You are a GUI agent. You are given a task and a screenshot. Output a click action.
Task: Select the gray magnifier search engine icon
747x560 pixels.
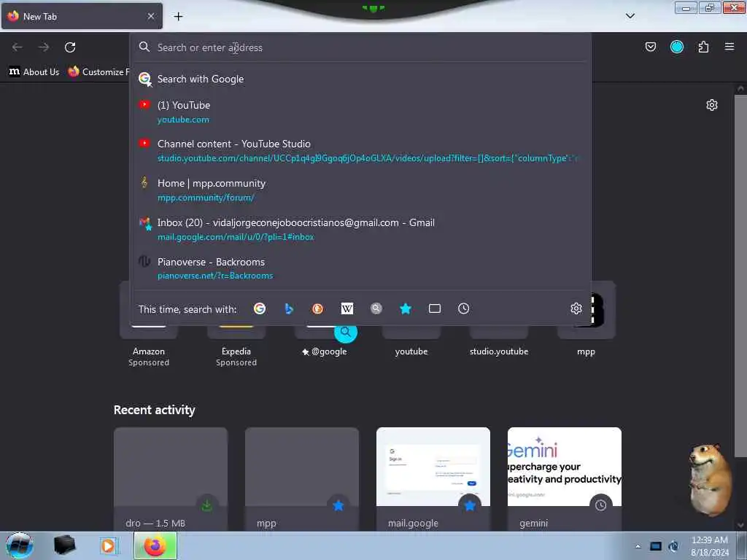[376, 308]
